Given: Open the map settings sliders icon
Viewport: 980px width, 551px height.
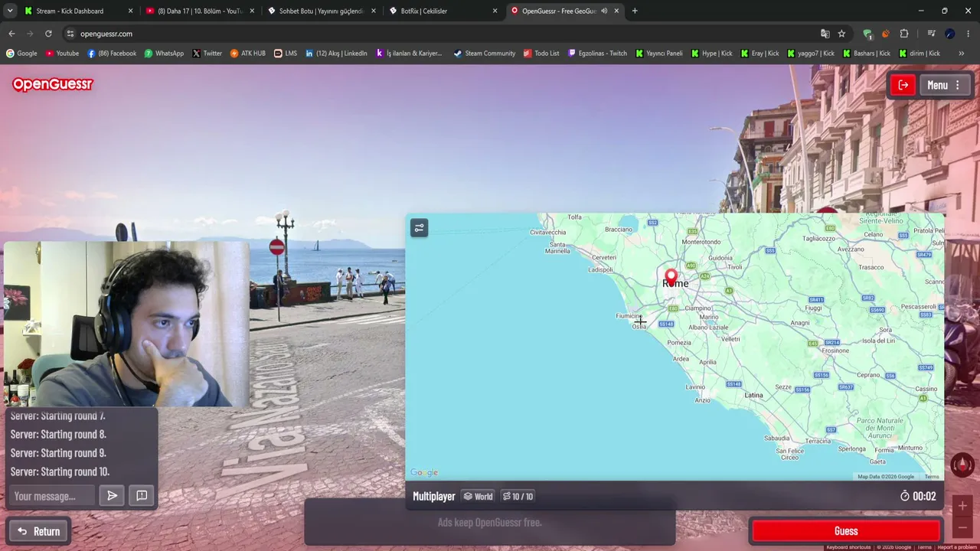Looking at the screenshot, I should [x=419, y=228].
